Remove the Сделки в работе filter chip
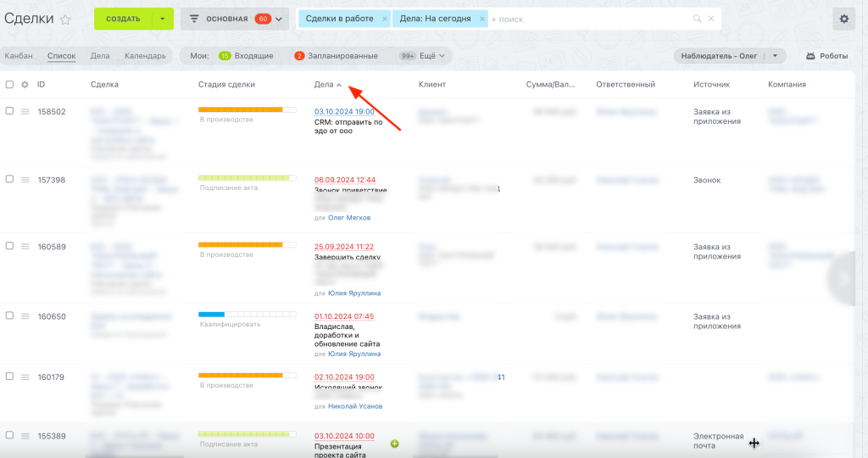The height and width of the screenshot is (458, 868). 385,19
